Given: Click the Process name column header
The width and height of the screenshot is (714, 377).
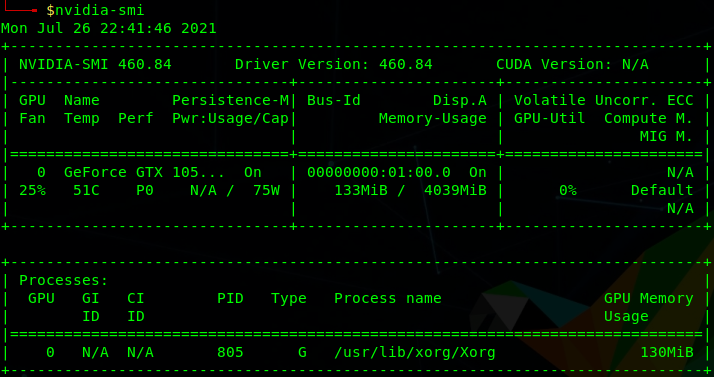Looking at the screenshot, I should click(x=388, y=299).
